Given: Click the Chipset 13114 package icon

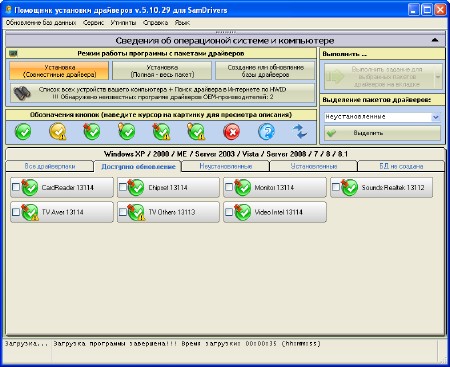Looking at the screenshot, I should click(x=136, y=187).
